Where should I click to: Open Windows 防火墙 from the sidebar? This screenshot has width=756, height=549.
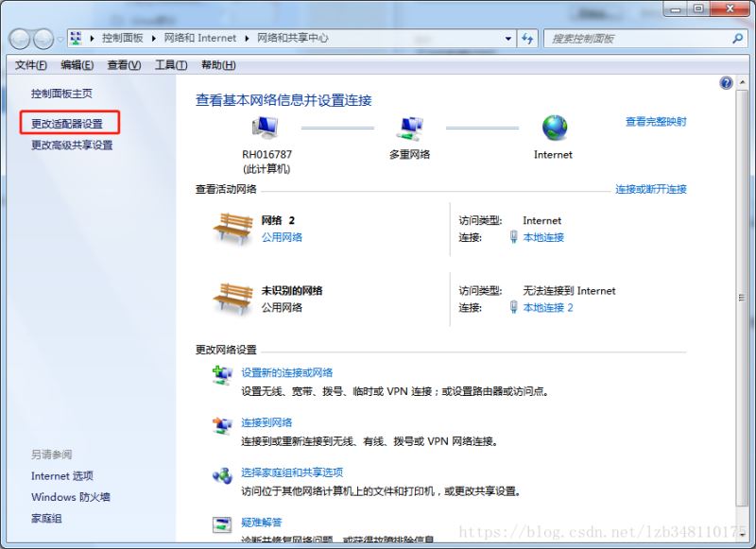(x=71, y=497)
